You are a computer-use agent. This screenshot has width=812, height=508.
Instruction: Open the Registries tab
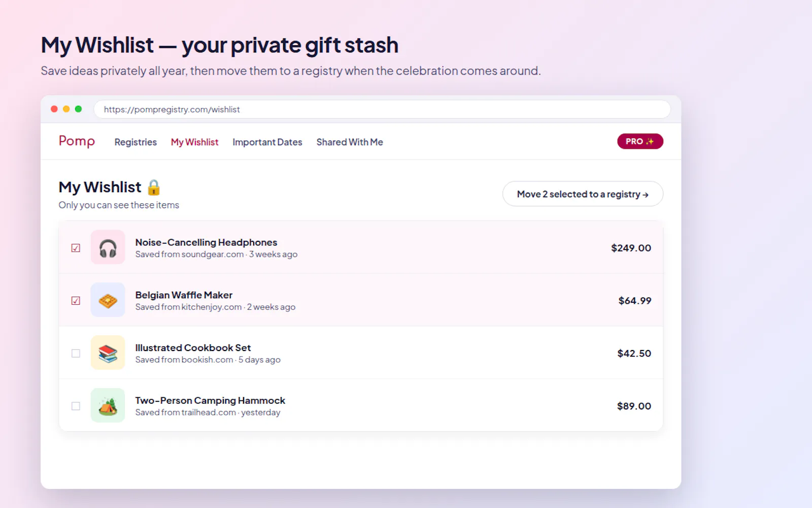point(136,142)
